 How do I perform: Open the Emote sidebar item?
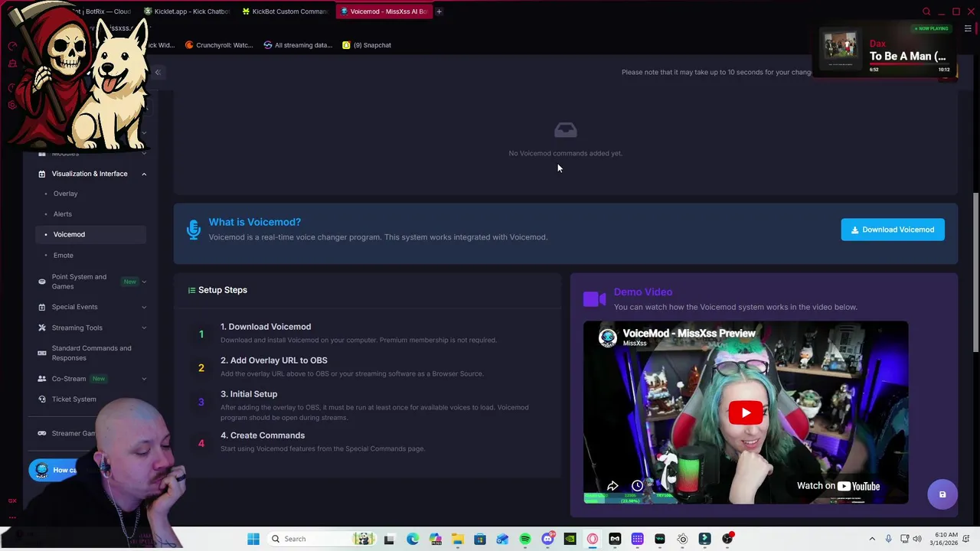click(64, 255)
